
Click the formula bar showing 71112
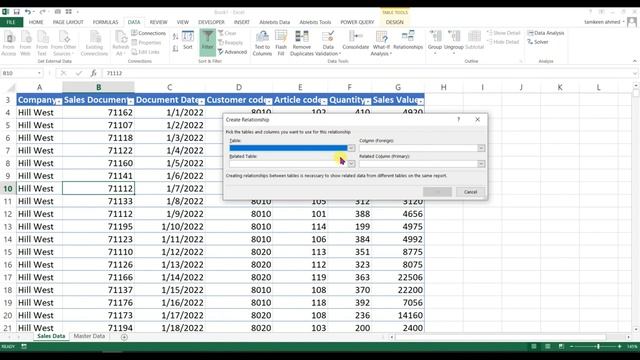point(367,73)
